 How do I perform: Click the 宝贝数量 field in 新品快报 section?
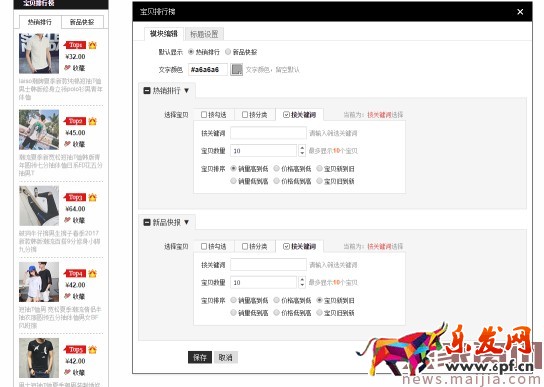click(264, 282)
